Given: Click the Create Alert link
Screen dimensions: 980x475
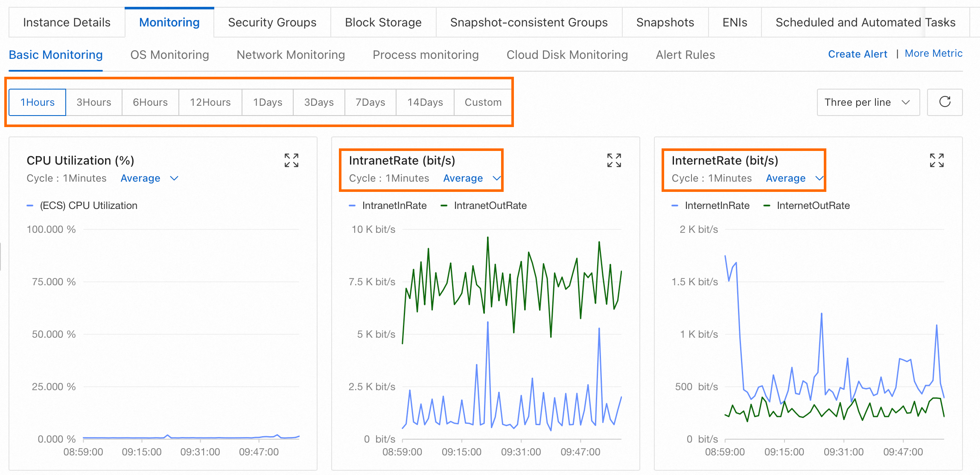Looking at the screenshot, I should tap(857, 54).
